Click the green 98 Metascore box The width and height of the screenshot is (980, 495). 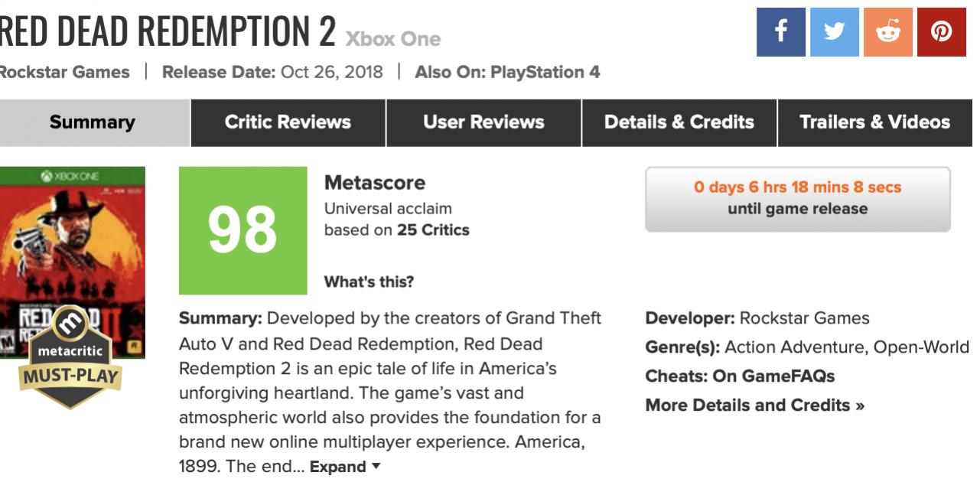pos(243,230)
